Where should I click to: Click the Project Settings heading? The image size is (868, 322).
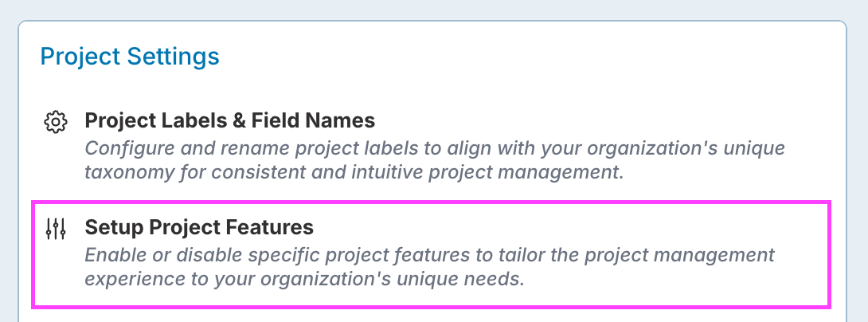click(129, 57)
